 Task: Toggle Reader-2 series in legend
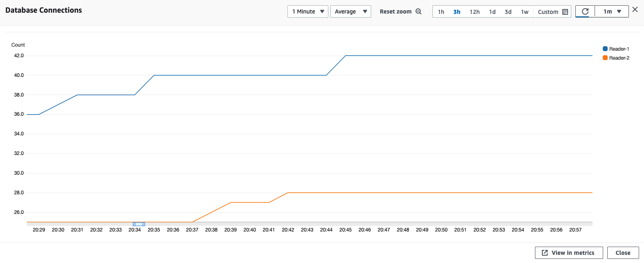tap(619, 58)
